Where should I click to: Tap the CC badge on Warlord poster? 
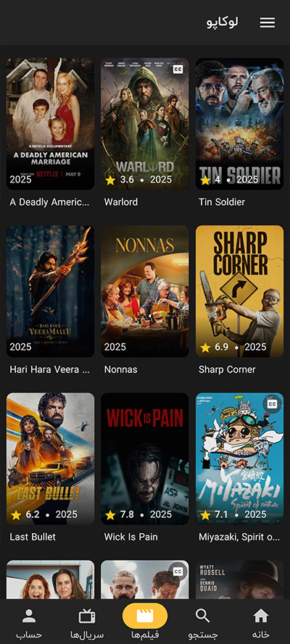[x=178, y=70]
